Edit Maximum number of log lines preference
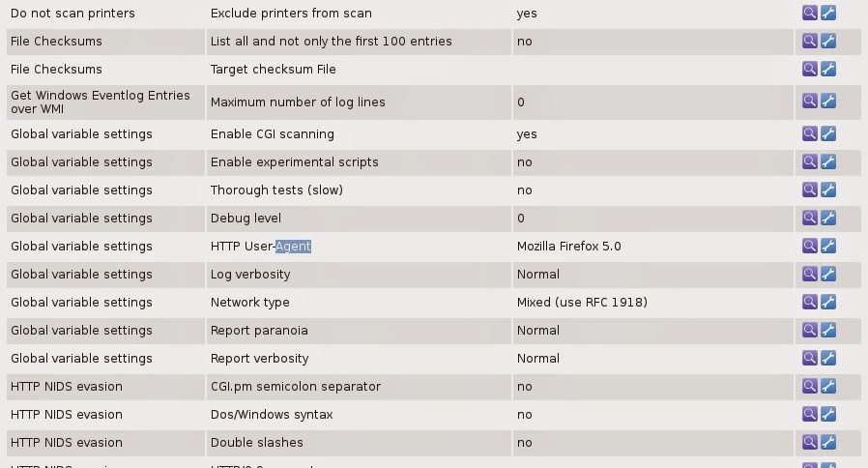868x468 pixels. tap(828, 102)
